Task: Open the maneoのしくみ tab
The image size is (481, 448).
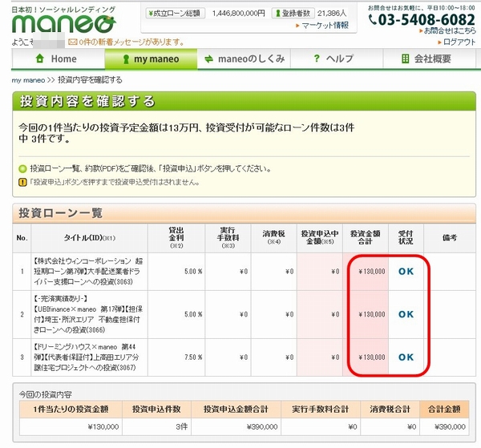Action: [244, 59]
